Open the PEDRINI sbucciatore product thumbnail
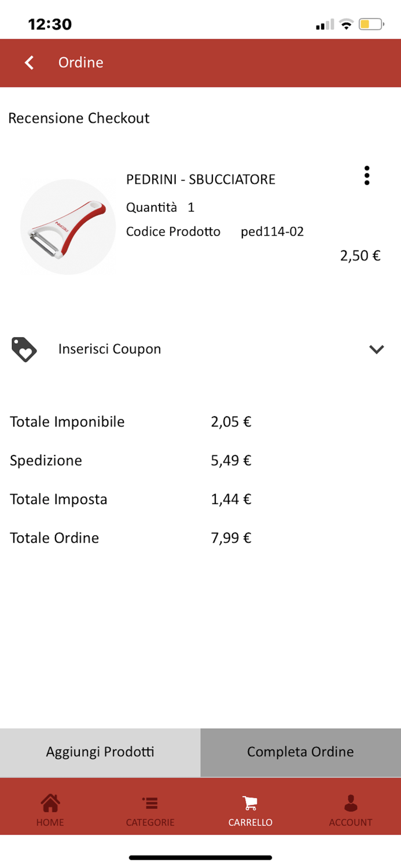The width and height of the screenshot is (401, 868). tap(68, 227)
